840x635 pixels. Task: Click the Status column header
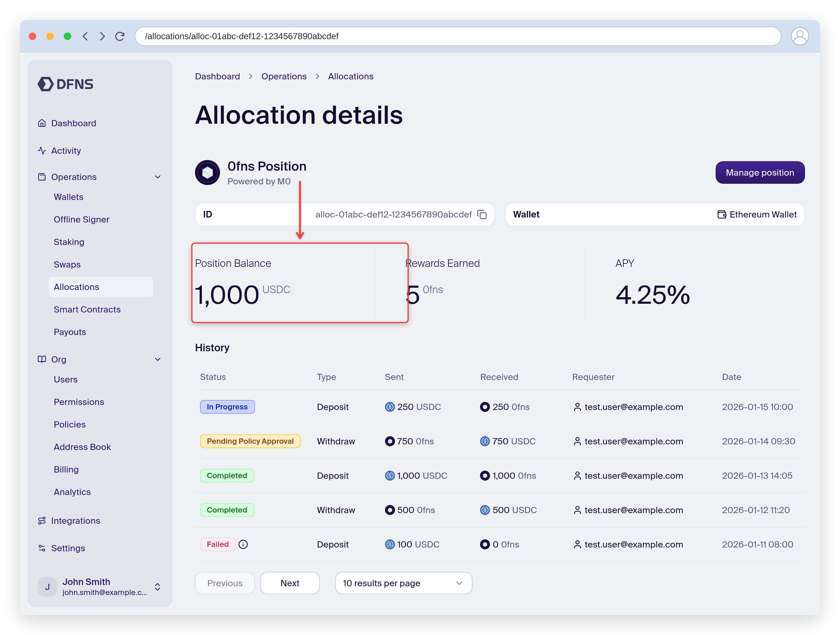click(x=213, y=377)
